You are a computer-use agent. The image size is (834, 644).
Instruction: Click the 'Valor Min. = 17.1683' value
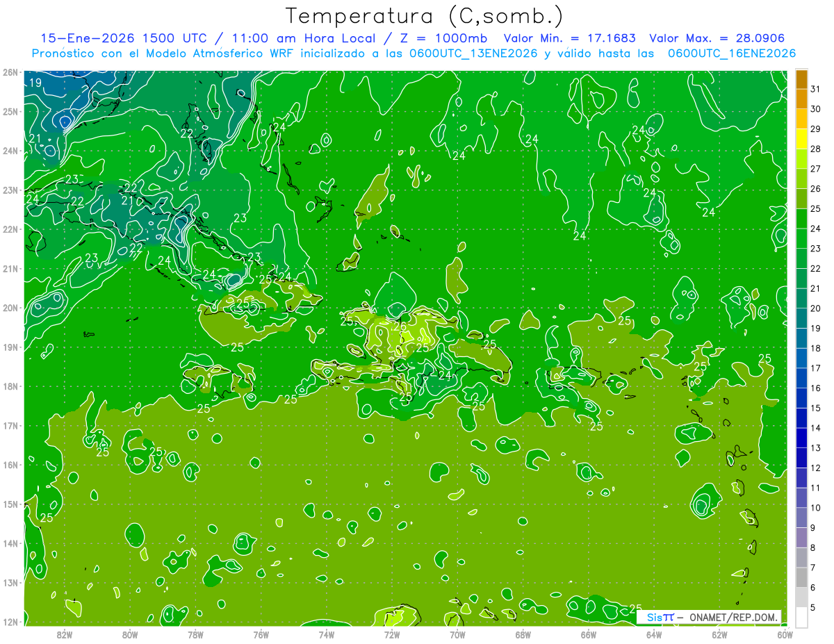570,38
